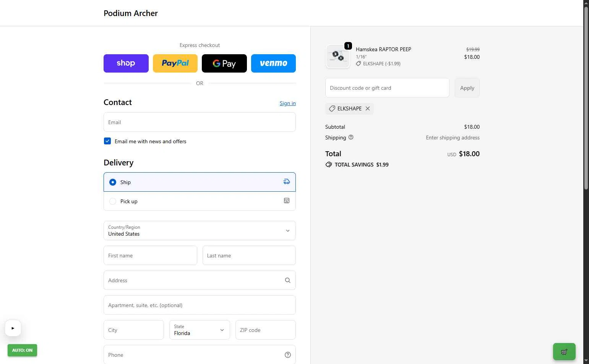Image resolution: width=589 pixels, height=364 pixels.
Task: Select the Ship delivery option
Action: click(x=200, y=182)
